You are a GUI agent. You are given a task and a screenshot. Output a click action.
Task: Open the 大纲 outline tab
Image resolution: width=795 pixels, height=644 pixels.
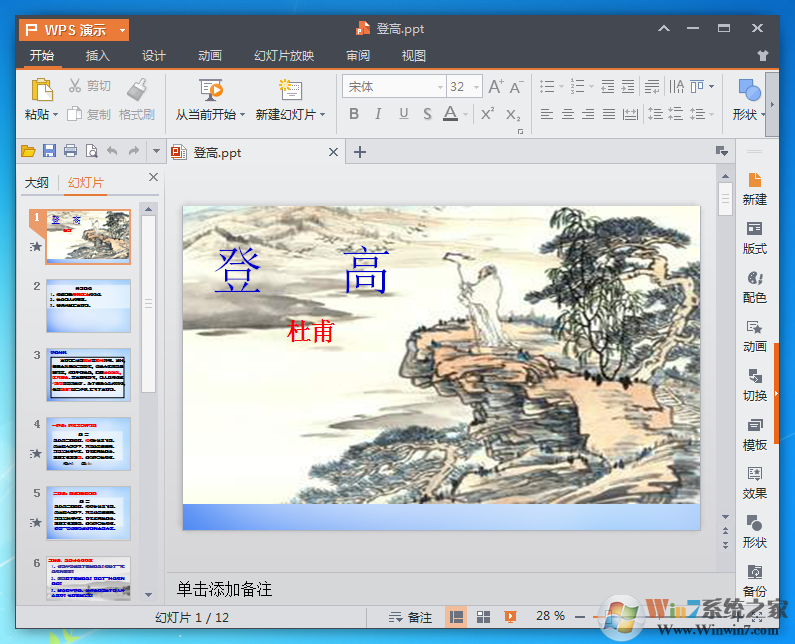pos(36,182)
